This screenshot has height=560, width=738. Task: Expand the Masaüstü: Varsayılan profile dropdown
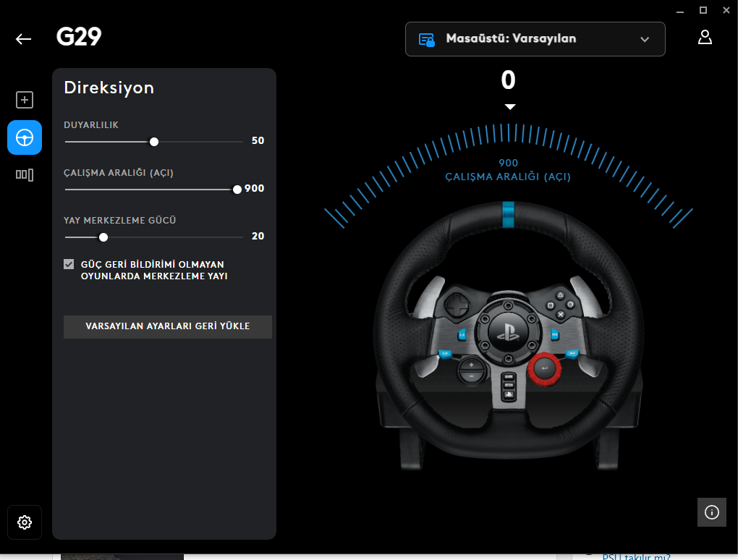click(535, 39)
